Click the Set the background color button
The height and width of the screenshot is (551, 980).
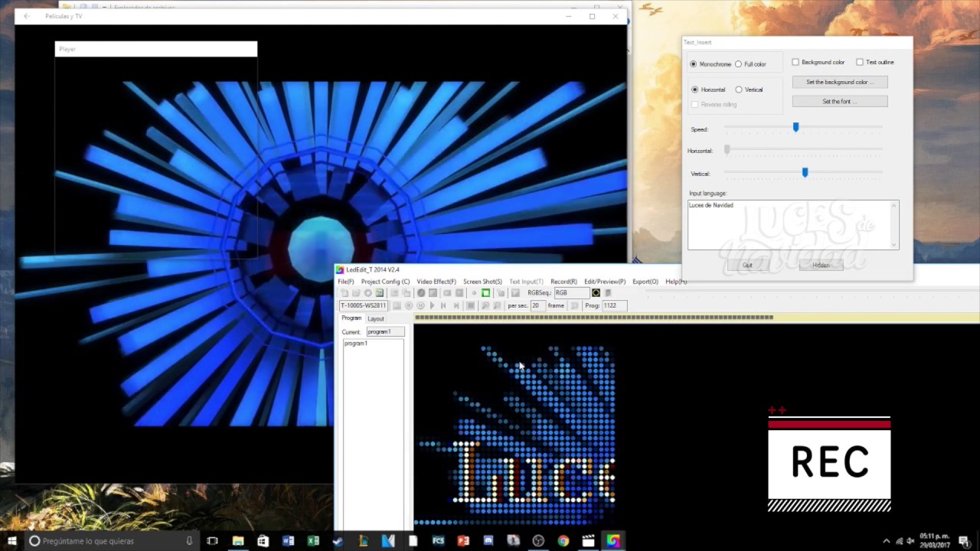840,82
